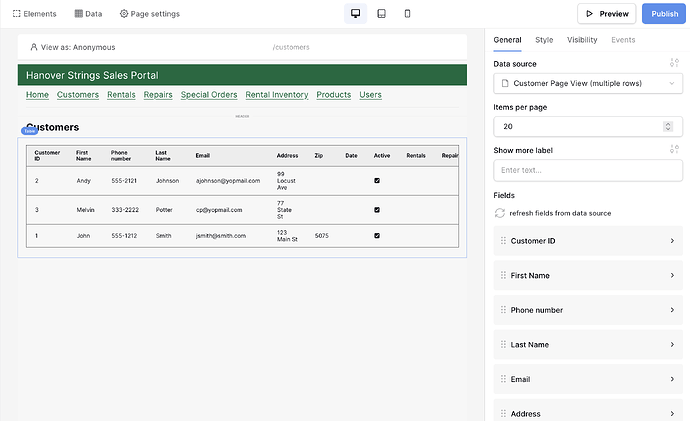Click the View as user icon

[x=33, y=47]
